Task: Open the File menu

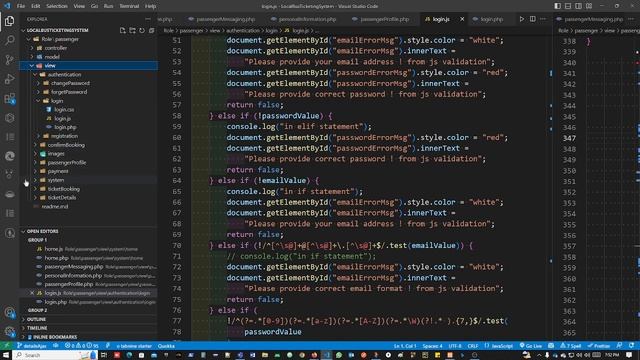Action: [x=21, y=6]
